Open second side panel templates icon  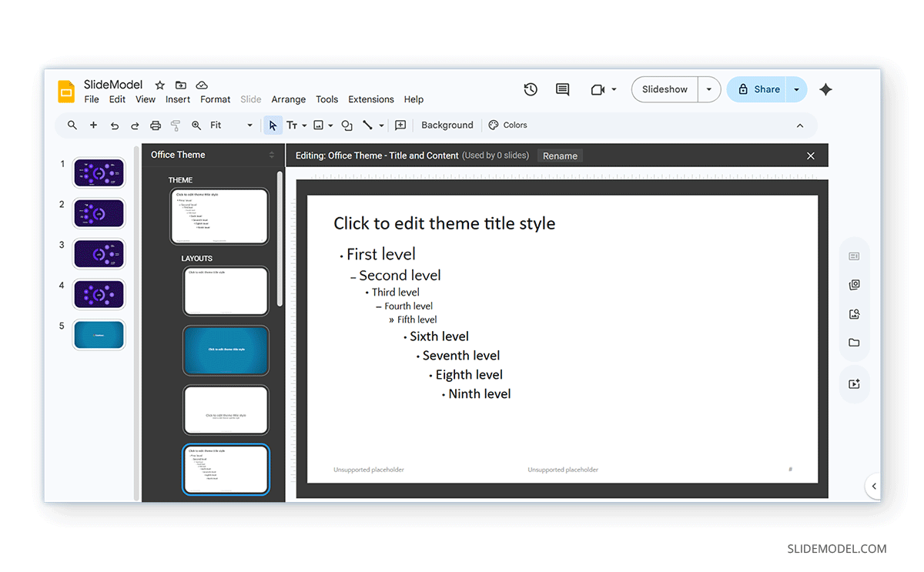(x=854, y=285)
